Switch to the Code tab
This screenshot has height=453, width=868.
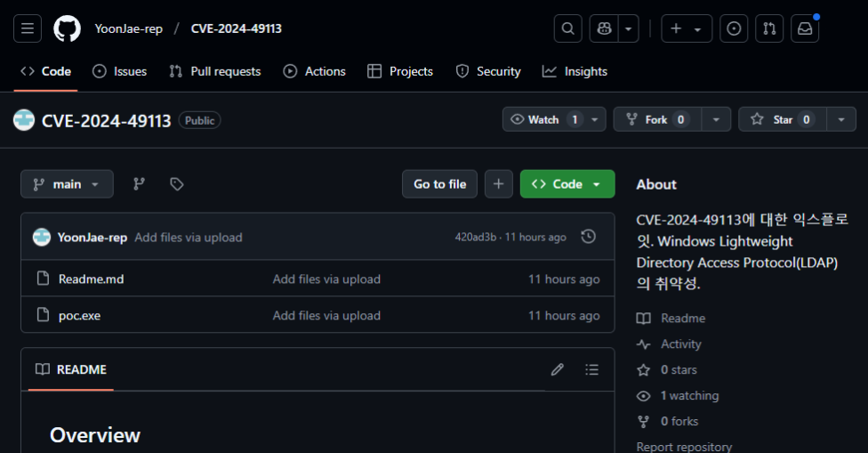tap(45, 71)
